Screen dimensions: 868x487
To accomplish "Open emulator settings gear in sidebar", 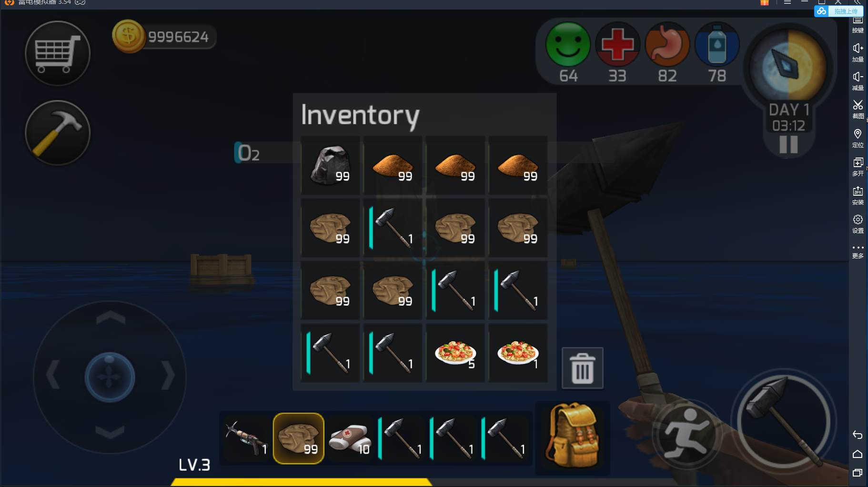I will point(858,224).
